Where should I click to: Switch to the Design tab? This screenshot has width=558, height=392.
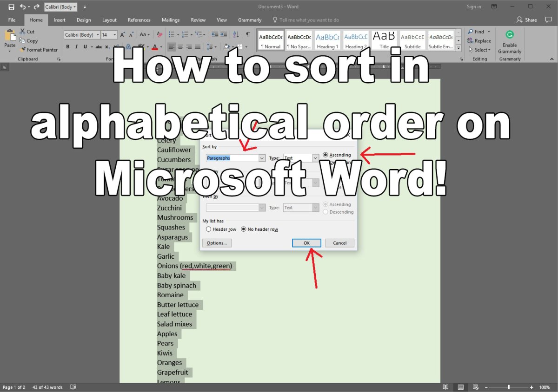point(84,20)
